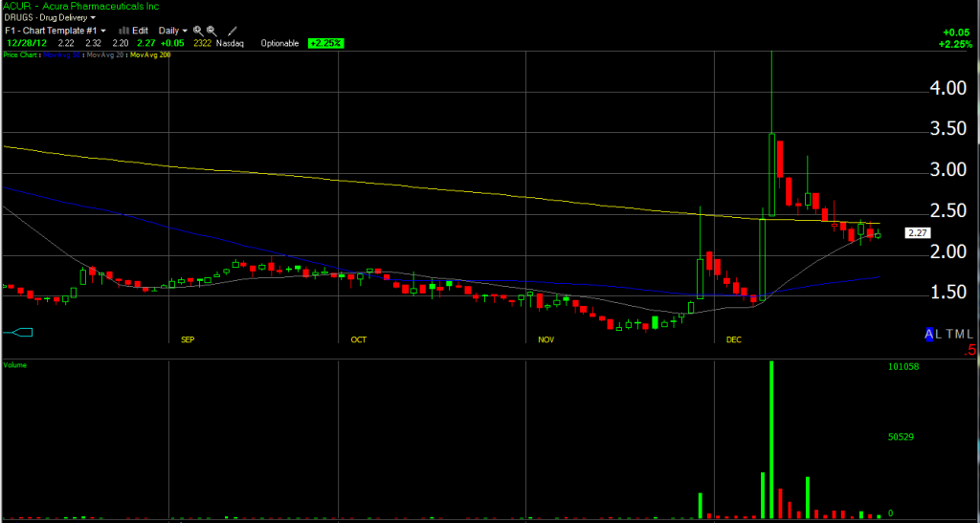Click the 2.50 price axis label

click(947, 211)
